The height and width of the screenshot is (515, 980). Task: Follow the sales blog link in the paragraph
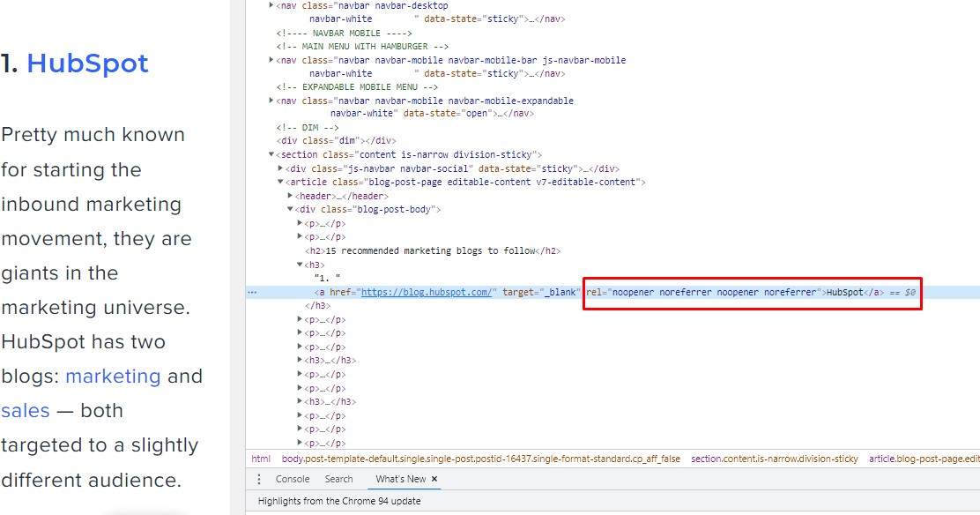25,410
